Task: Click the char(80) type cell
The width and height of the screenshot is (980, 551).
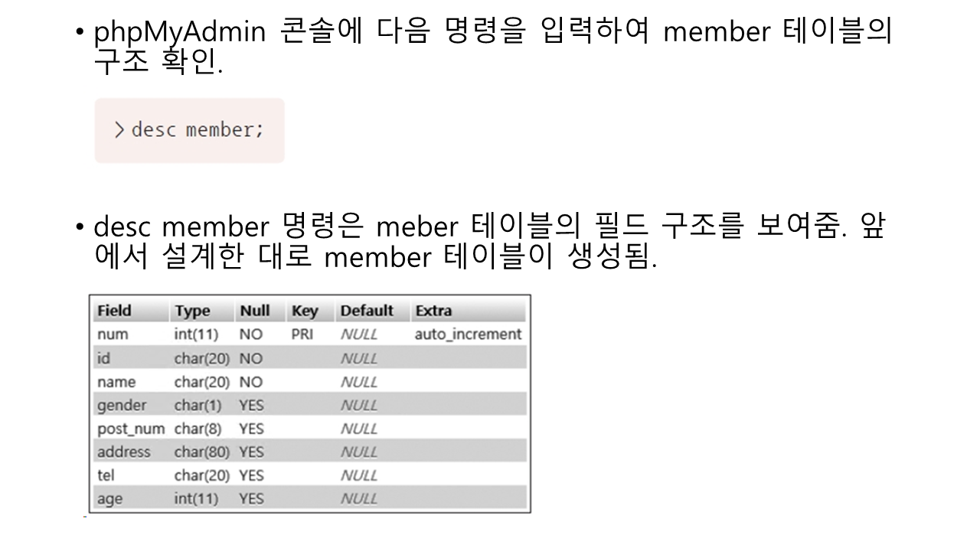Action: tap(202, 452)
